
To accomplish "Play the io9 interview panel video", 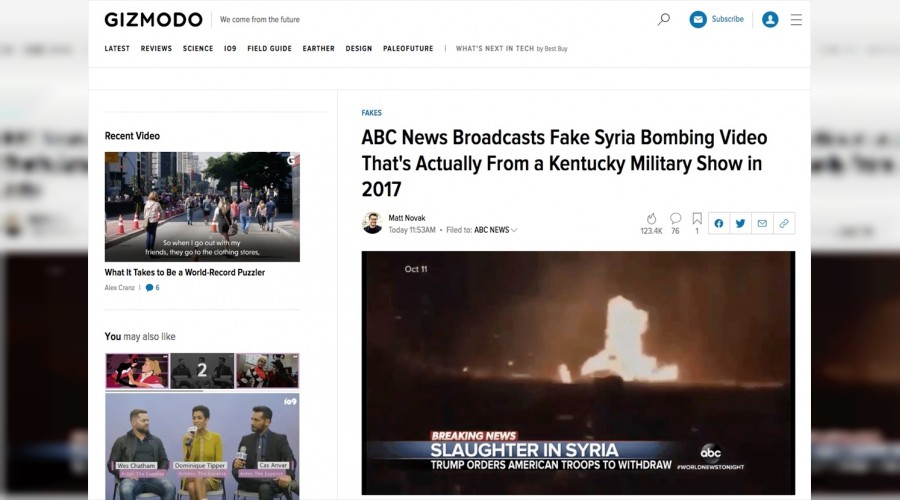I will point(202,447).
